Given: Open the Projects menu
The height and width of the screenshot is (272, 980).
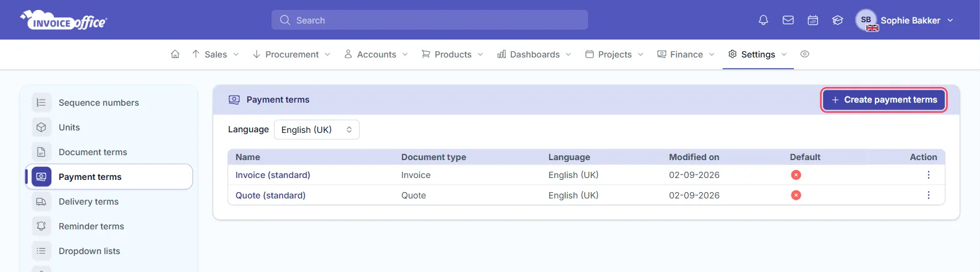Looking at the screenshot, I should pyautogui.click(x=614, y=54).
